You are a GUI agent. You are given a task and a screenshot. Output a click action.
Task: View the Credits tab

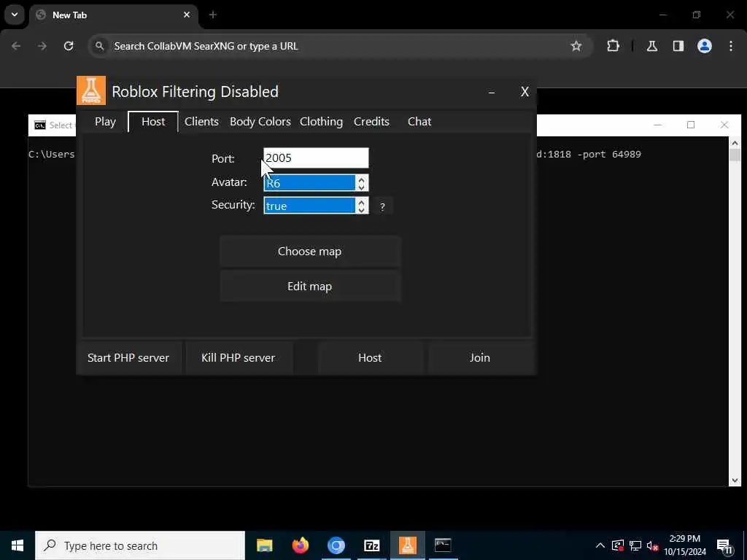tap(371, 122)
